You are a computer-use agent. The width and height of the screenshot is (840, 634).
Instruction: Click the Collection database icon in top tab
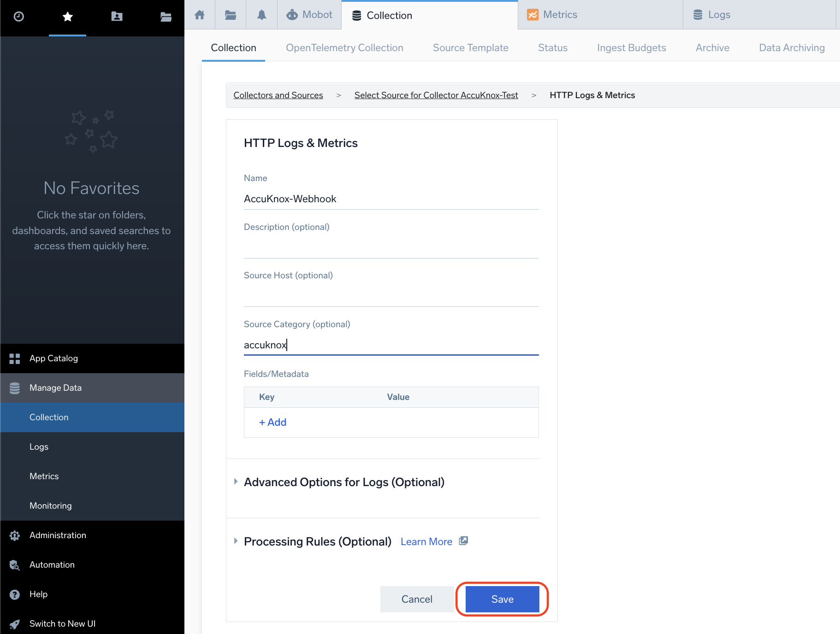(x=357, y=16)
